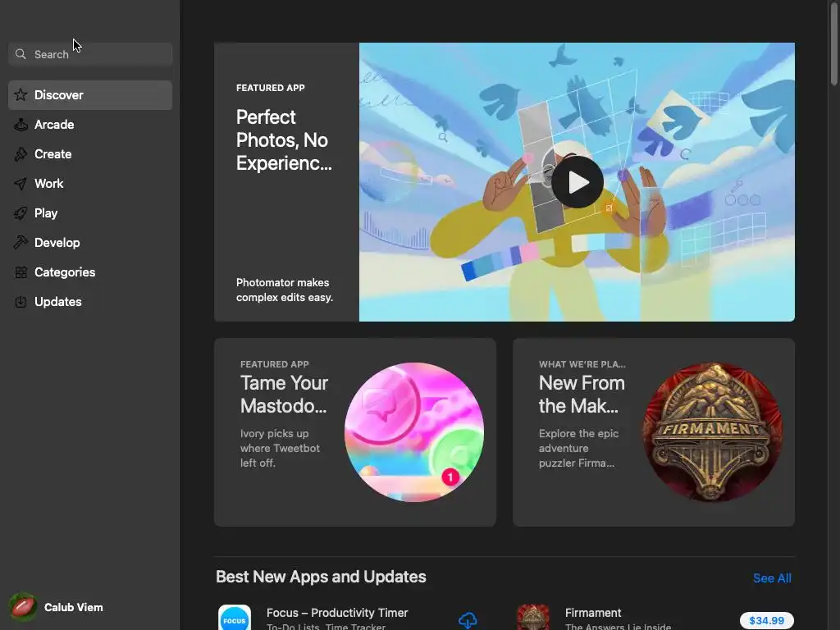Open the Tame Your Mastodon featured card
Screen dimensions: 840x630
(354, 432)
